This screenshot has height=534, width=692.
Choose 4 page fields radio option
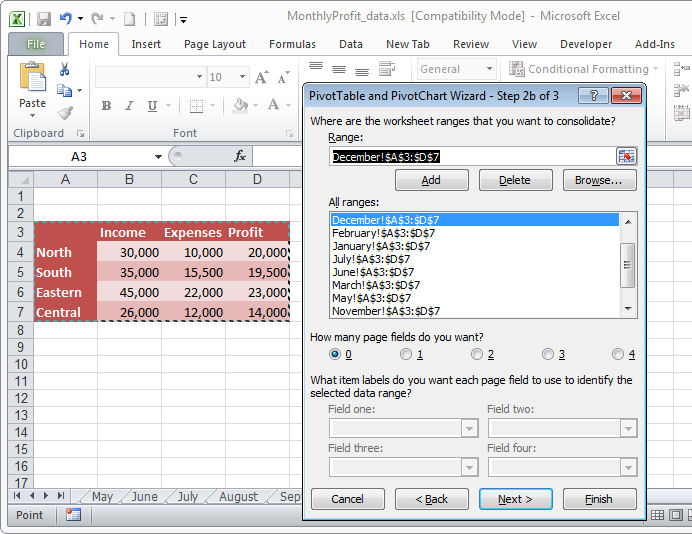(618, 354)
